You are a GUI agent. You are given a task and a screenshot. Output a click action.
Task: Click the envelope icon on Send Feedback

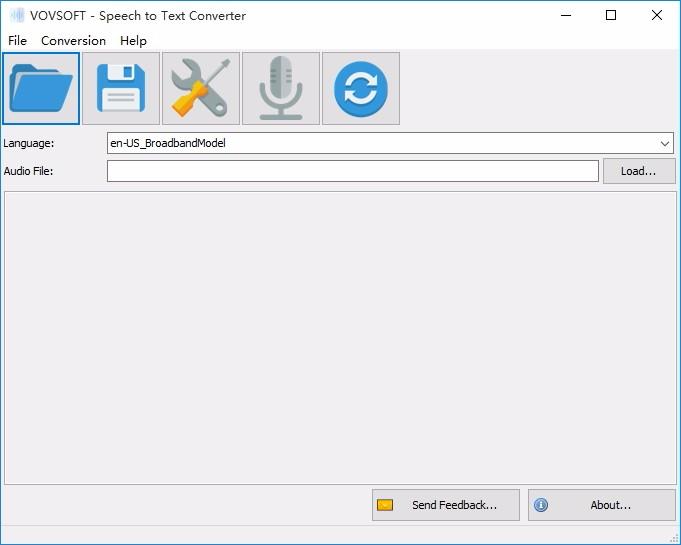tap(385, 505)
